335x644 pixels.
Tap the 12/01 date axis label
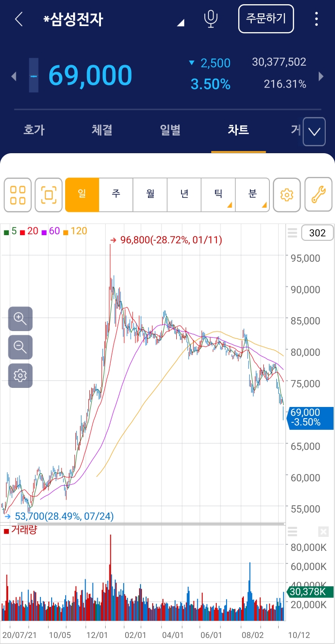click(97, 635)
